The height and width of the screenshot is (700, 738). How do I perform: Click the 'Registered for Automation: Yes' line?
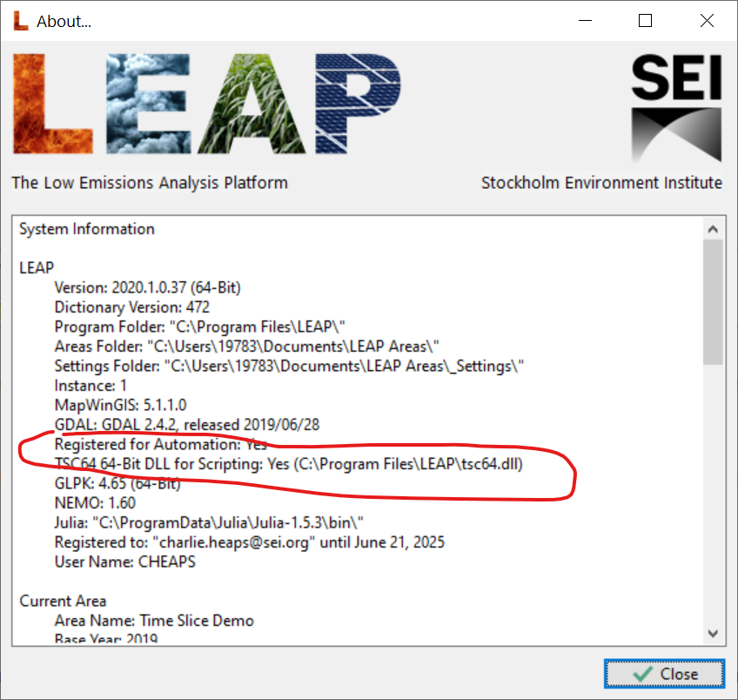[160, 444]
